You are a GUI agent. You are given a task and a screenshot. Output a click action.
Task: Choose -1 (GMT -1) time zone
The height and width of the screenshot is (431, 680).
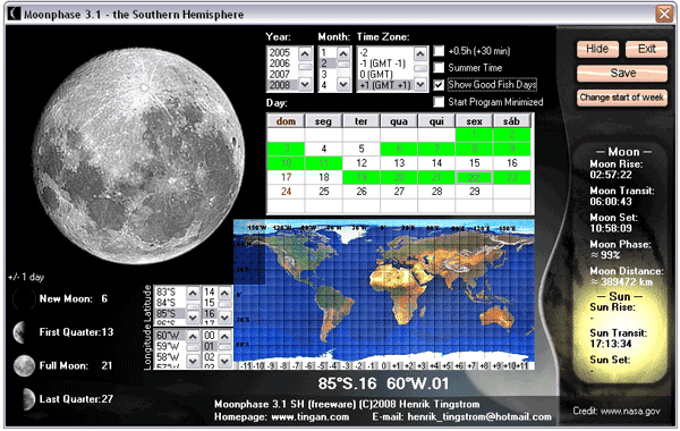(386, 63)
